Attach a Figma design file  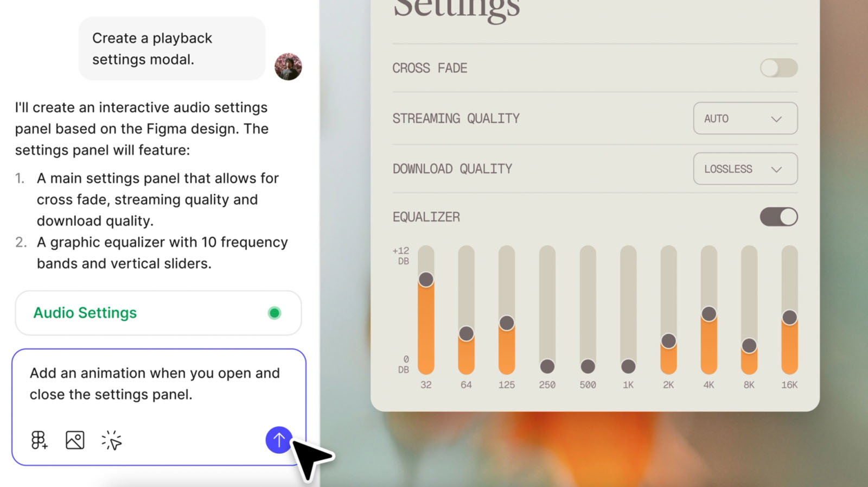tap(38, 440)
